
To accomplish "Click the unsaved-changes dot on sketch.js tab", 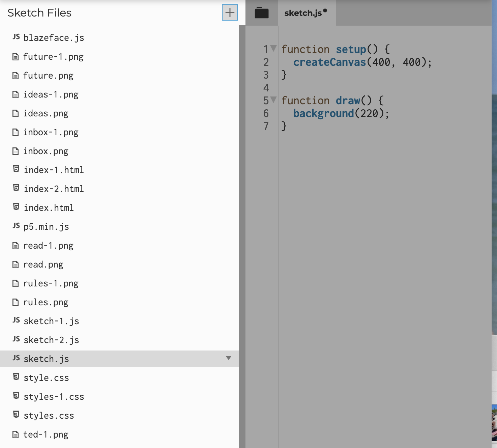I will click(324, 10).
